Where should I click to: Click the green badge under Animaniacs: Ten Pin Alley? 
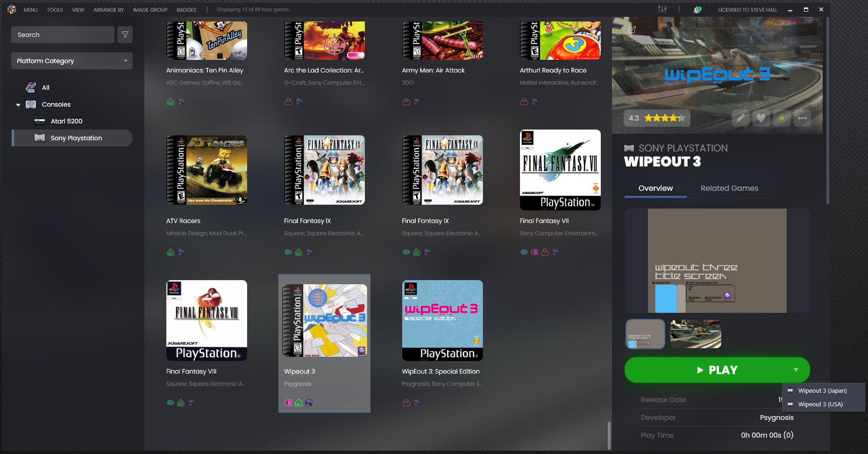tap(171, 101)
